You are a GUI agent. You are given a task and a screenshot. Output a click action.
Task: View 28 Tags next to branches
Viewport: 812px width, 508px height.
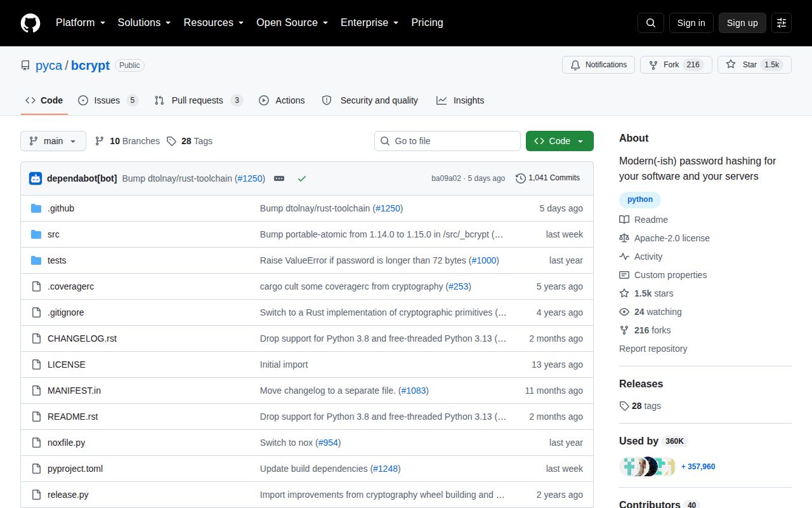(x=190, y=141)
